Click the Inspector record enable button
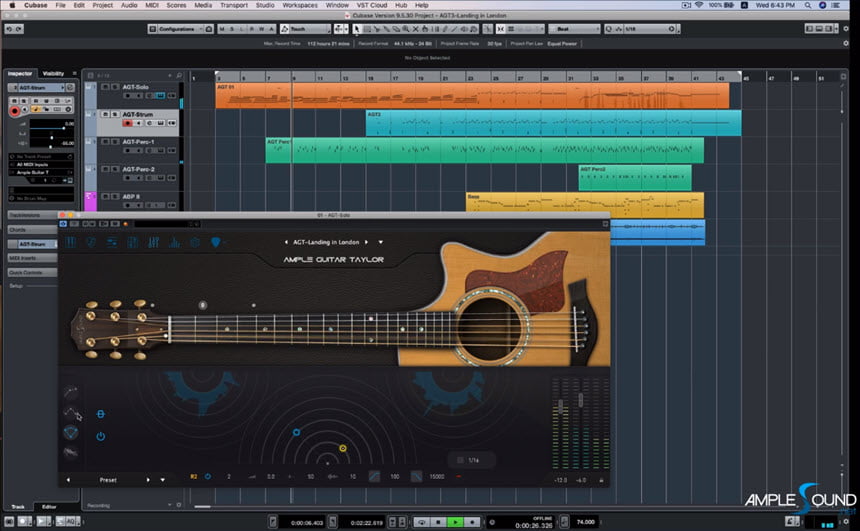This screenshot has width=860, height=531. 15,111
